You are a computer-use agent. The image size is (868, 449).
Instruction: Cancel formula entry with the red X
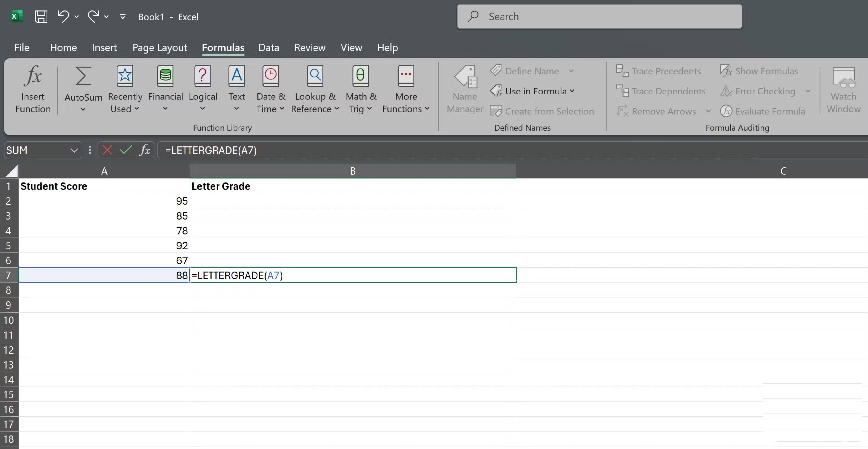point(107,150)
